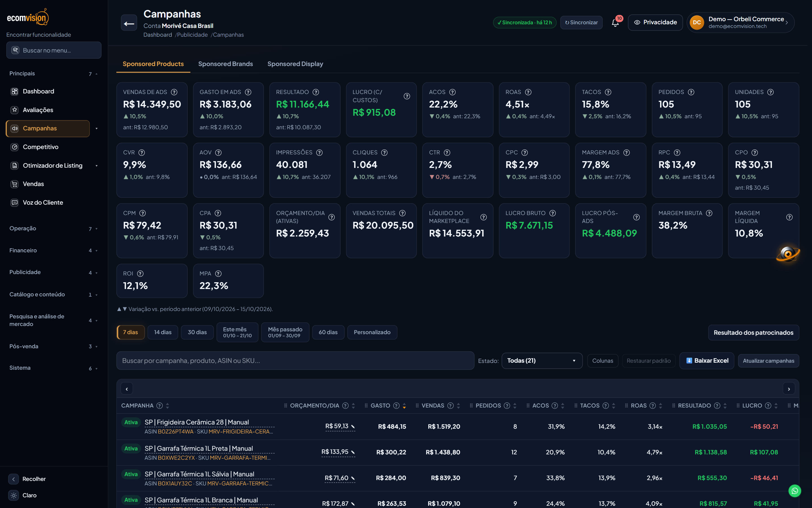Open the WhatsApp chat bubble

tap(795, 491)
